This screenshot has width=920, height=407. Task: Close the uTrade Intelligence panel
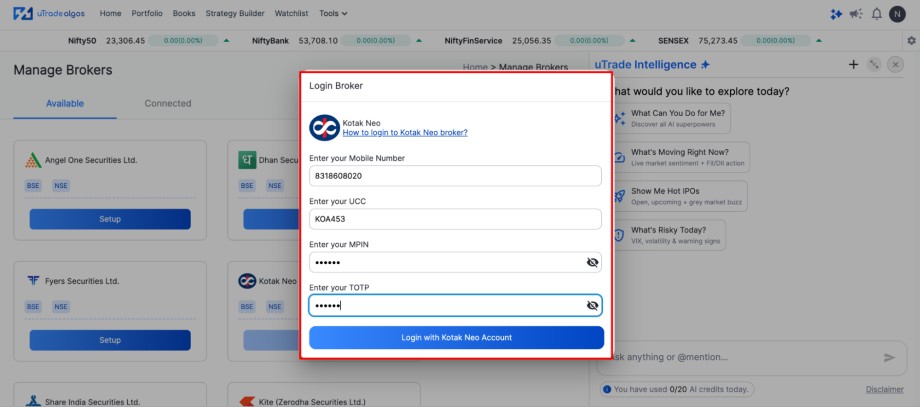[x=895, y=65]
